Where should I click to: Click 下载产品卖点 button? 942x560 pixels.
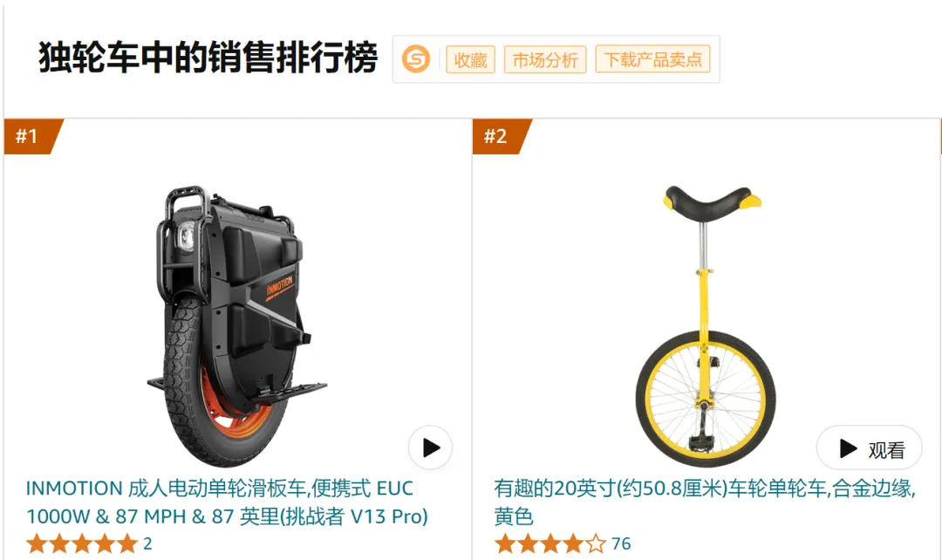pyautogui.click(x=652, y=59)
